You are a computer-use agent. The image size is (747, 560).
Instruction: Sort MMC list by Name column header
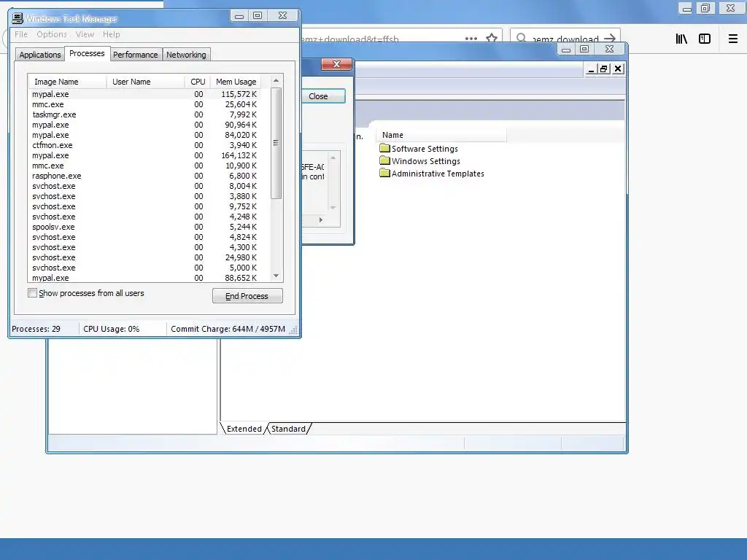click(441, 135)
